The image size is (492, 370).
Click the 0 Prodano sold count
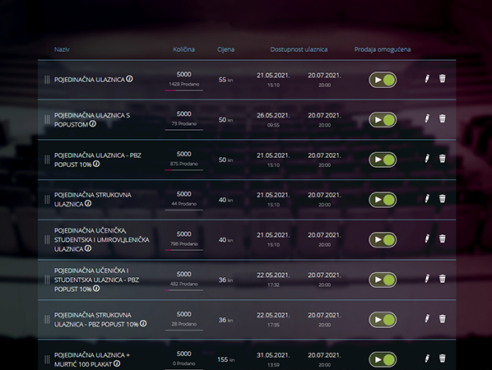[x=184, y=363]
